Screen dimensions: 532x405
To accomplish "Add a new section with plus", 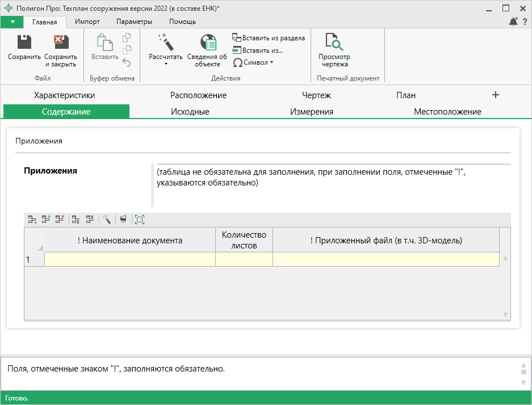I will coord(495,95).
